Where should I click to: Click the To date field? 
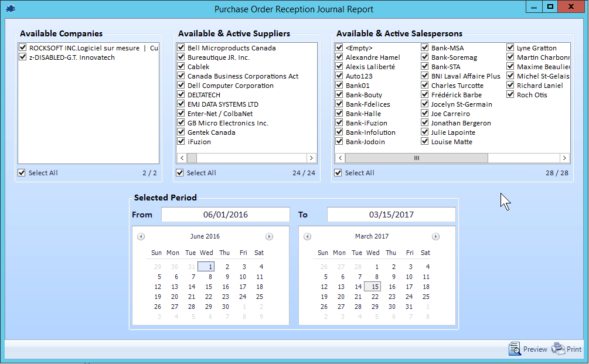[391, 215]
